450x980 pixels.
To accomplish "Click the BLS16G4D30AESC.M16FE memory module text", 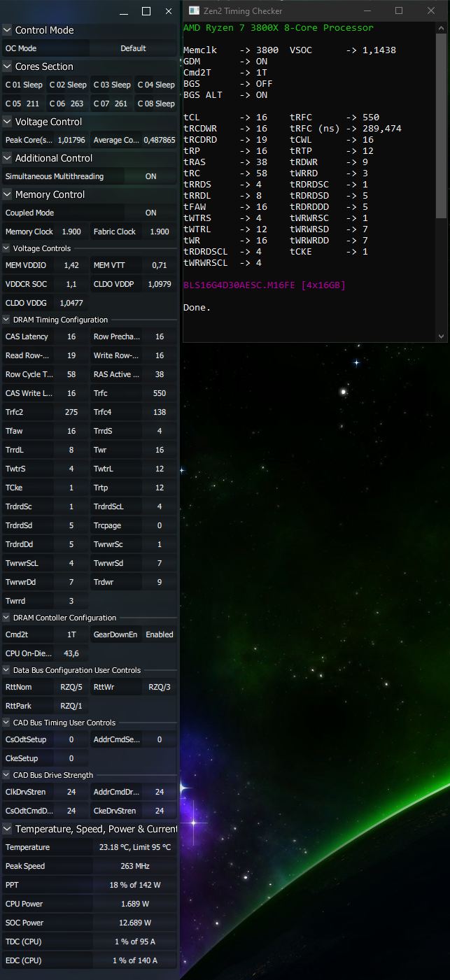I will 239,285.
